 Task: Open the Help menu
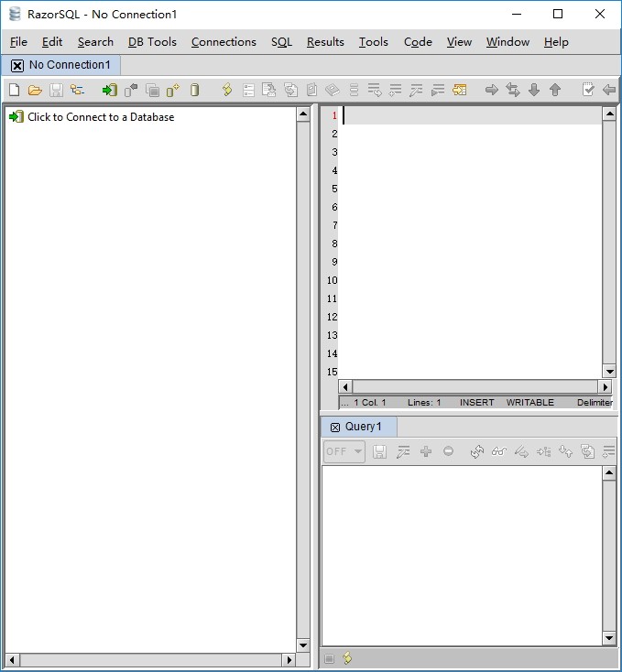pos(556,42)
